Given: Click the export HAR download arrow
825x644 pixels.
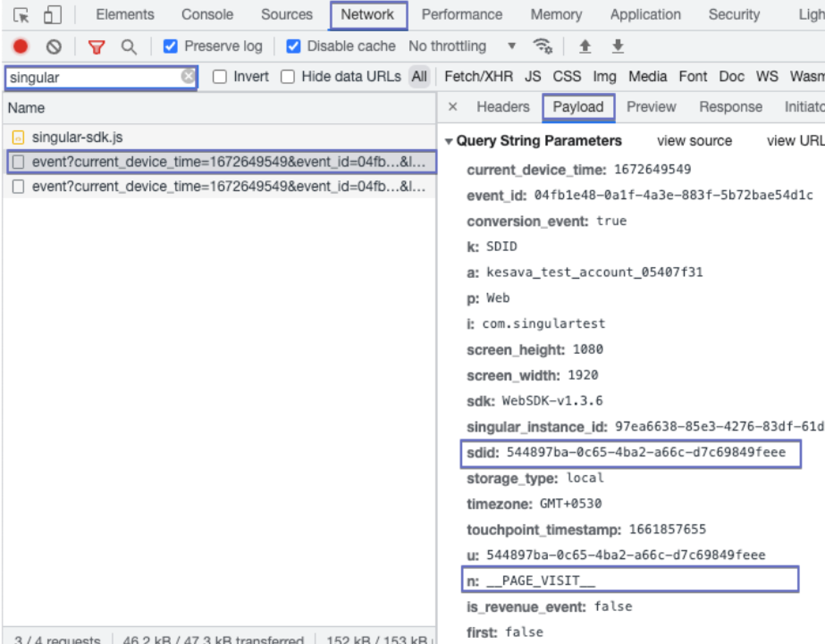Looking at the screenshot, I should 618,46.
